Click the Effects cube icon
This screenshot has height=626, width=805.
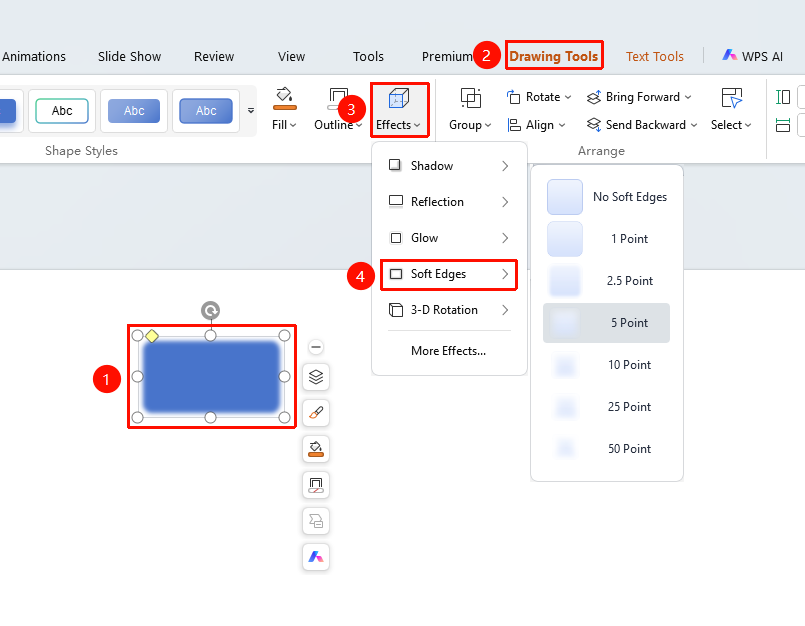click(x=398, y=98)
